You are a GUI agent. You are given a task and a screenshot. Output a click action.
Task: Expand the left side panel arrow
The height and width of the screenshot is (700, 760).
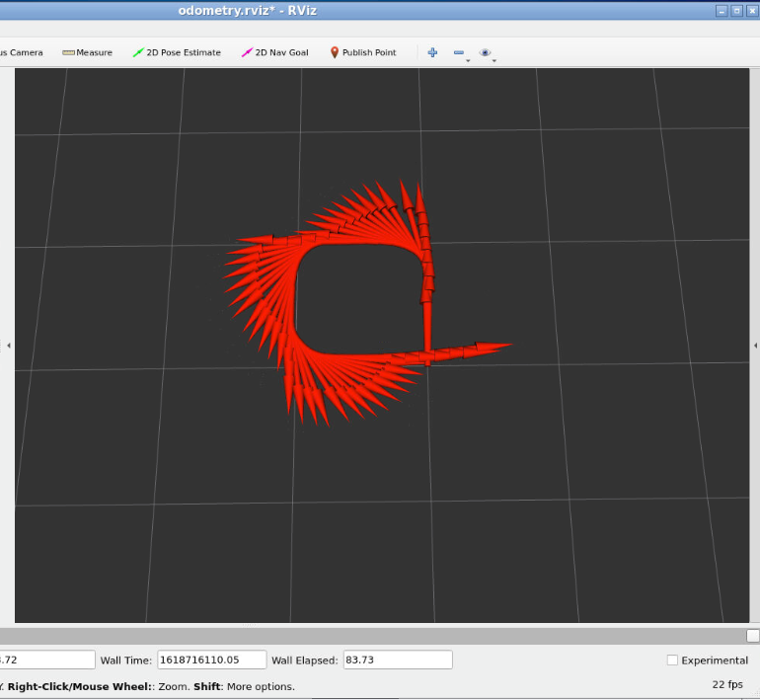click(8, 346)
